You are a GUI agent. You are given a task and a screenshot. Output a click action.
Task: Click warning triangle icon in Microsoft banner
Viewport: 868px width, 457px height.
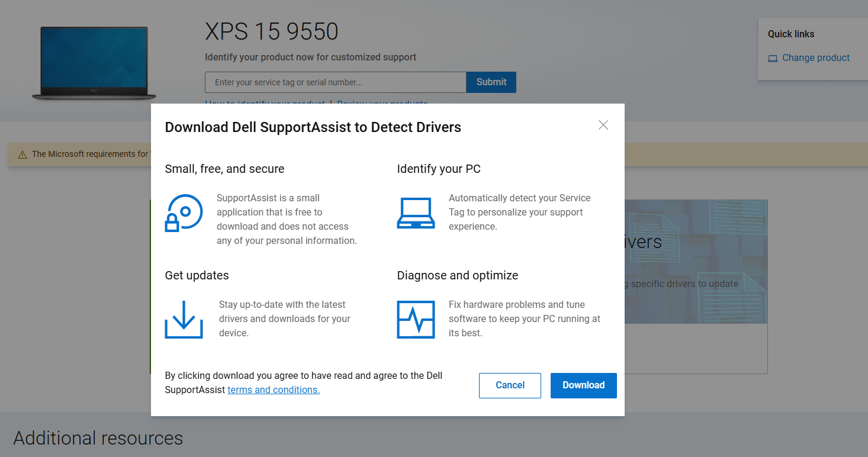(22, 155)
